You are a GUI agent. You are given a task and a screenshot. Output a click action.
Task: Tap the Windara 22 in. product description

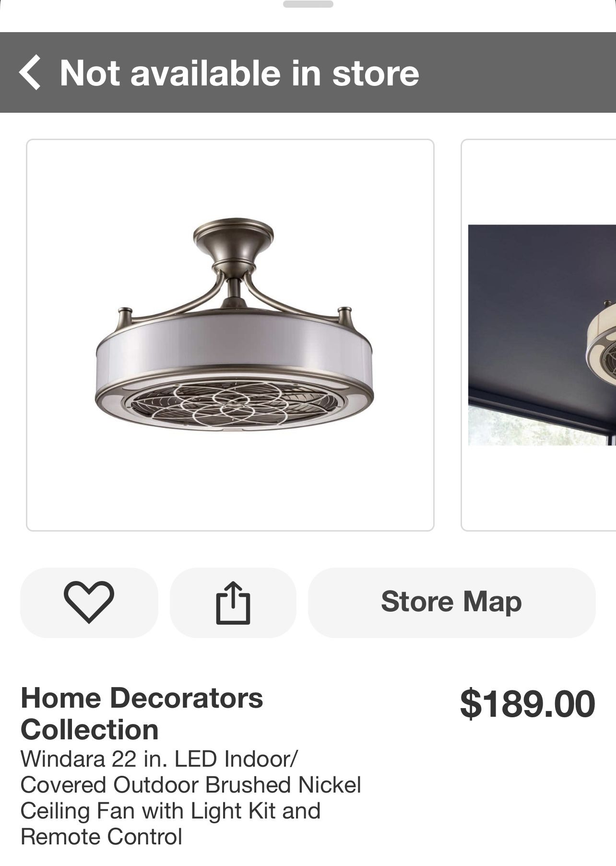[190, 798]
